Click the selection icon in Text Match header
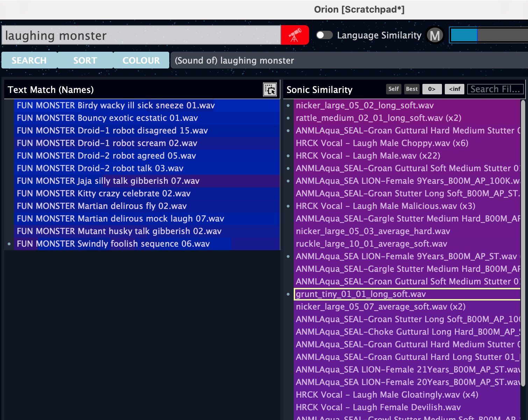The height and width of the screenshot is (420, 528). coord(270,89)
